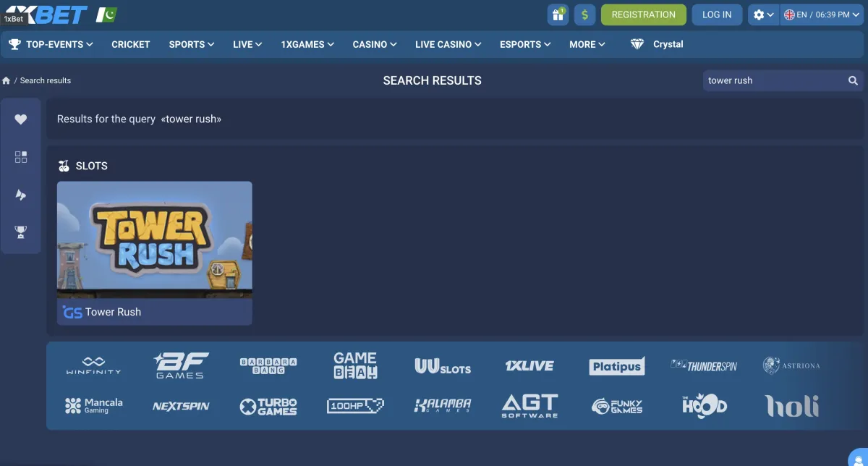Screen dimensions: 868x466
Task: Go to home via breadcrumb house icon
Action: [7, 80]
